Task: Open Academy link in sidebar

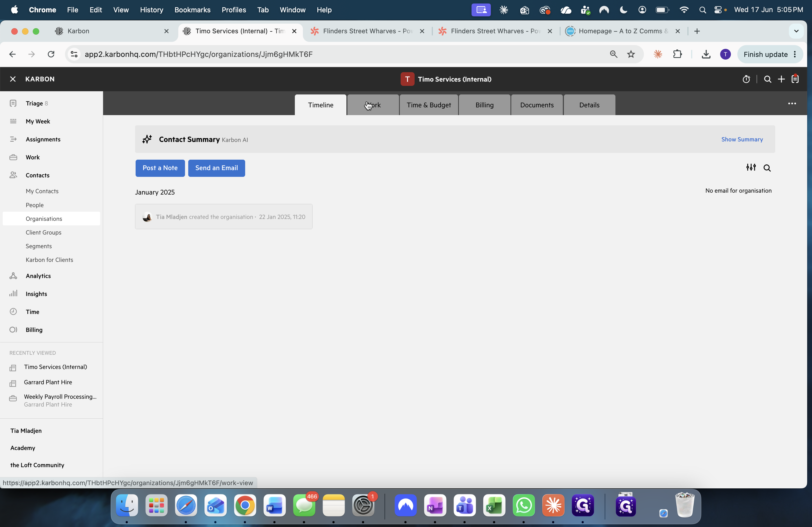Action: (x=23, y=448)
